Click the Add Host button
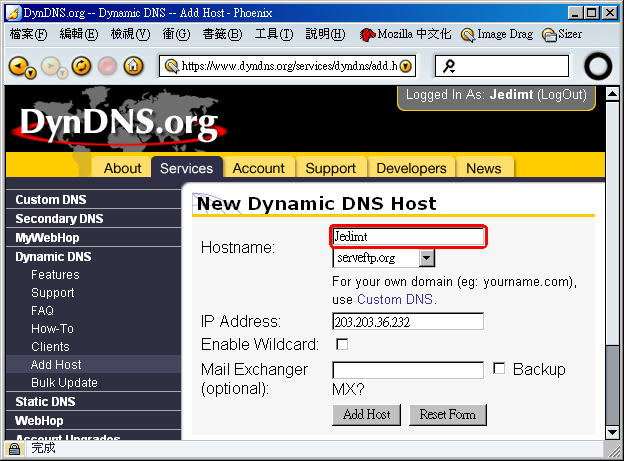This screenshot has height=461, width=624. coord(367,414)
